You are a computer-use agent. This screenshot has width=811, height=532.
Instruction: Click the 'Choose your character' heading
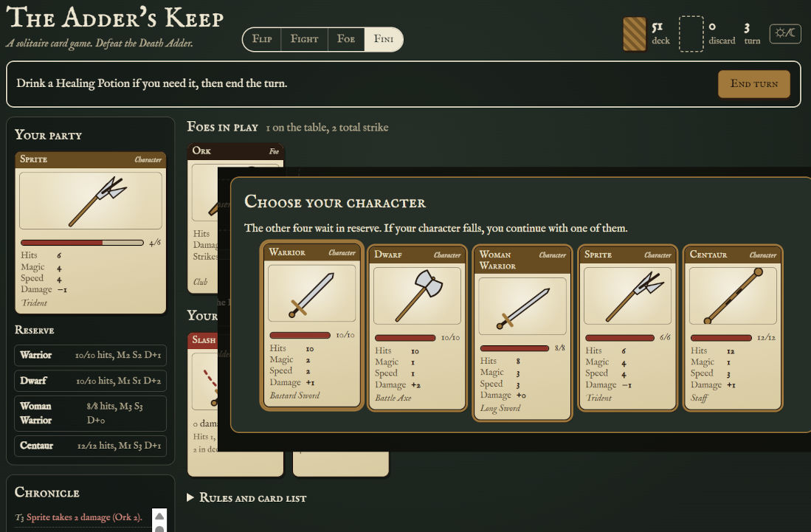[x=335, y=201]
